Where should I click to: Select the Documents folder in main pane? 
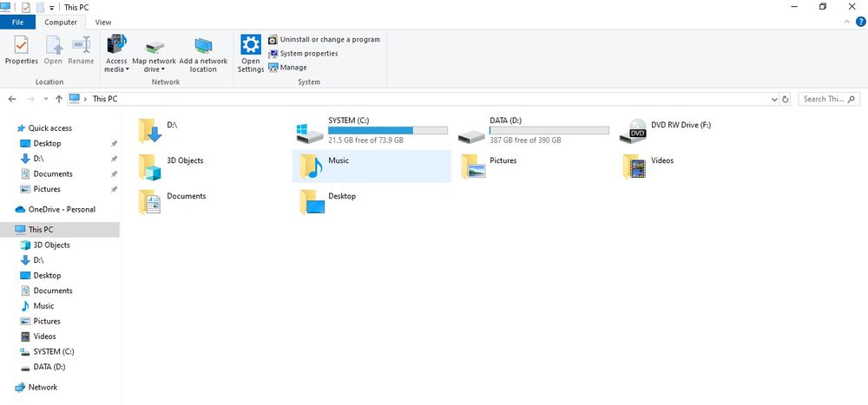tap(150, 202)
